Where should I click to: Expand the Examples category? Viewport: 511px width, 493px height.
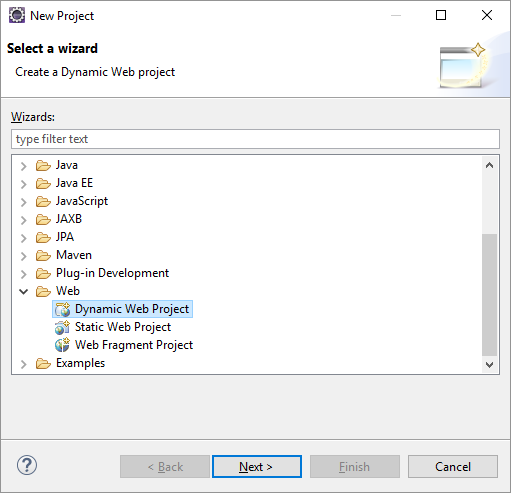[24, 364]
